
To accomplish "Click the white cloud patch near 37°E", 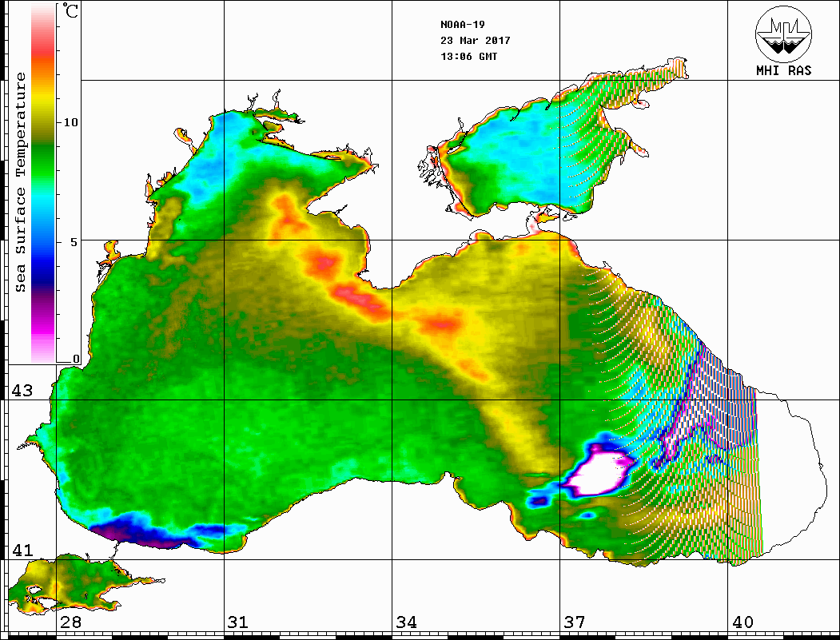I will tap(597, 474).
